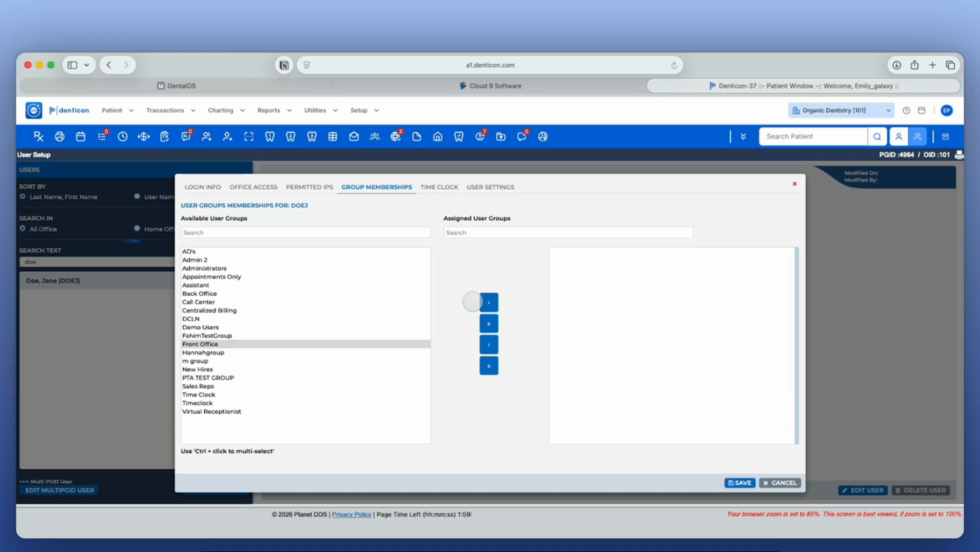980x552 pixels.
Task: Select 'New Hires' in available groups list
Action: tap(306, 369)
